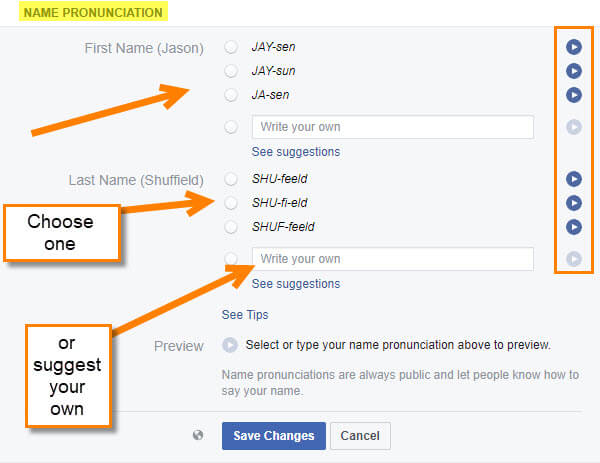Screen dimensions: 600x463
Task: Play the JAY-sen pronunciation audio
Action: (x=574, y=47)
